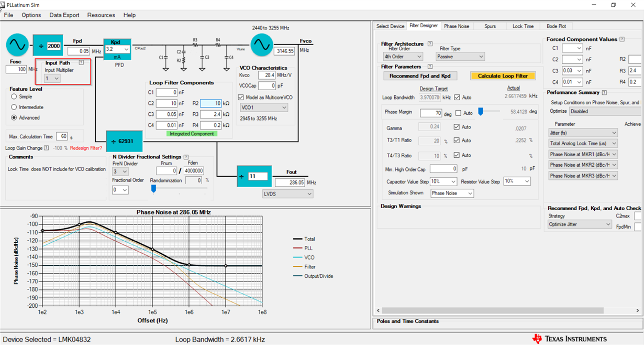644x345 pixels.
Task: Open help for Loop Gain Change
Action: point(47,148)
